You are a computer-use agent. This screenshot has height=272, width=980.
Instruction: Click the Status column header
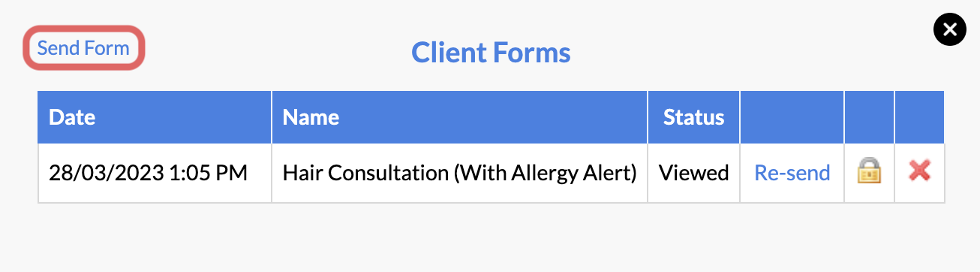tap(694, 117)
